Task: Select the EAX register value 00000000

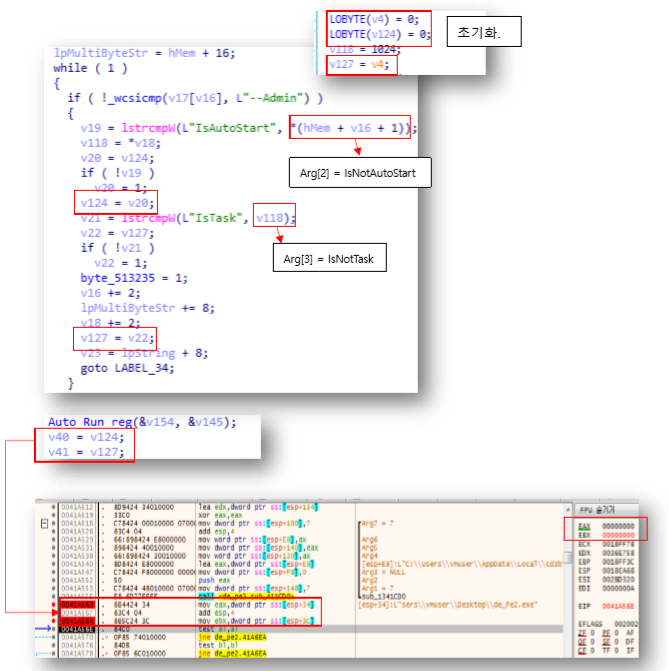Action: point(618,526)
